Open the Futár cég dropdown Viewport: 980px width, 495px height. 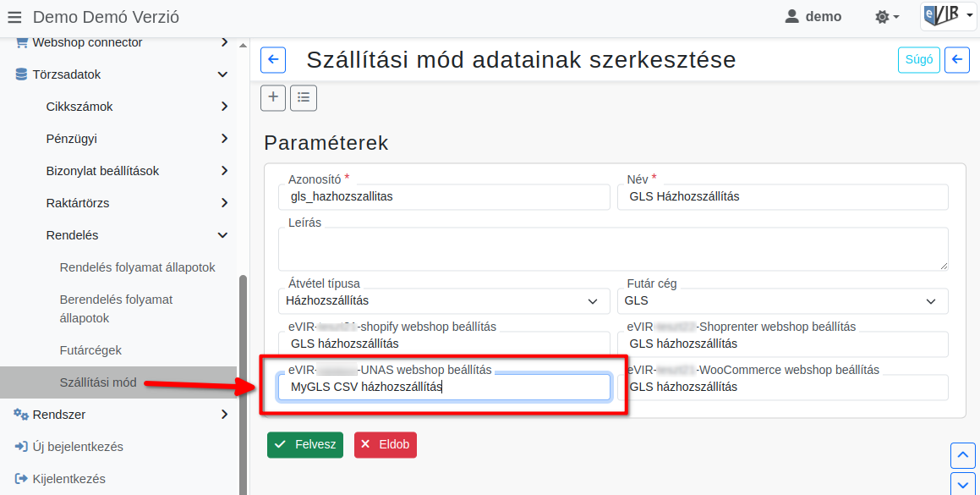point(782,301)
